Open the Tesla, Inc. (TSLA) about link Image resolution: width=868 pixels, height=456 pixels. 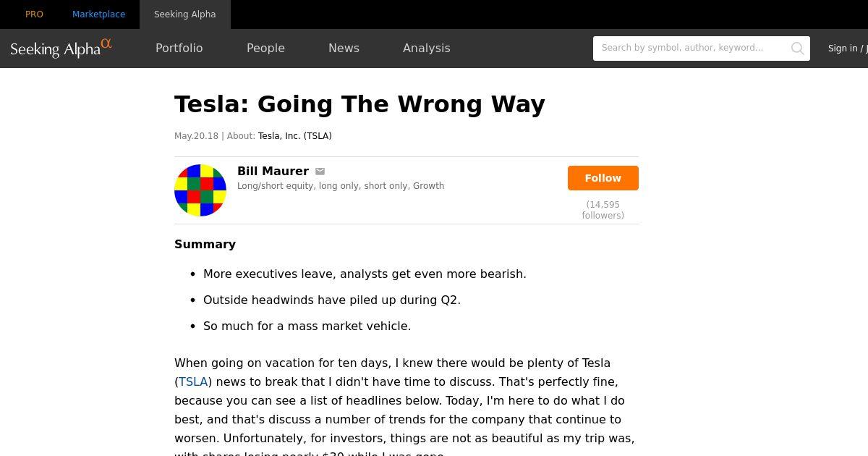295,136
